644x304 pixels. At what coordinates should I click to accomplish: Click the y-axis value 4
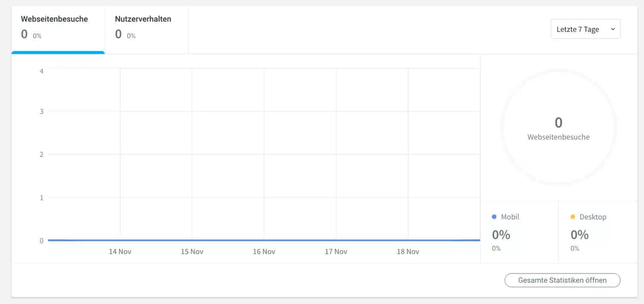tap(42, 71)
